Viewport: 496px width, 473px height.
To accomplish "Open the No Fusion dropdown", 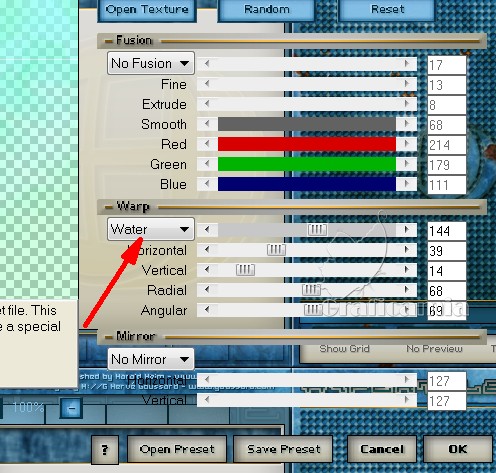I will (151, 63).
